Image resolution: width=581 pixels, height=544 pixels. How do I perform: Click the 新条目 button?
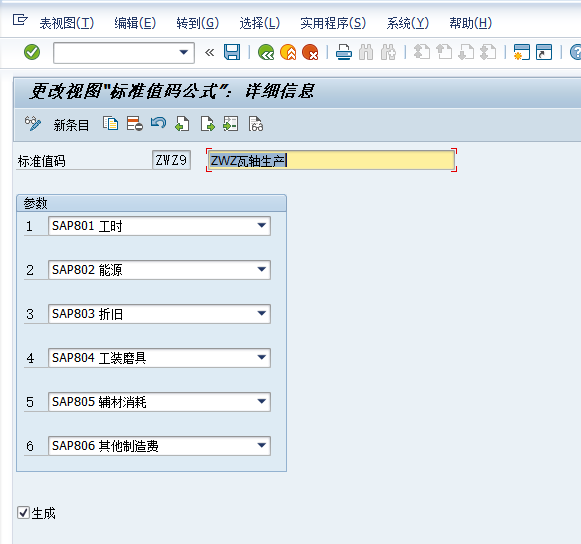pos(71,125)
